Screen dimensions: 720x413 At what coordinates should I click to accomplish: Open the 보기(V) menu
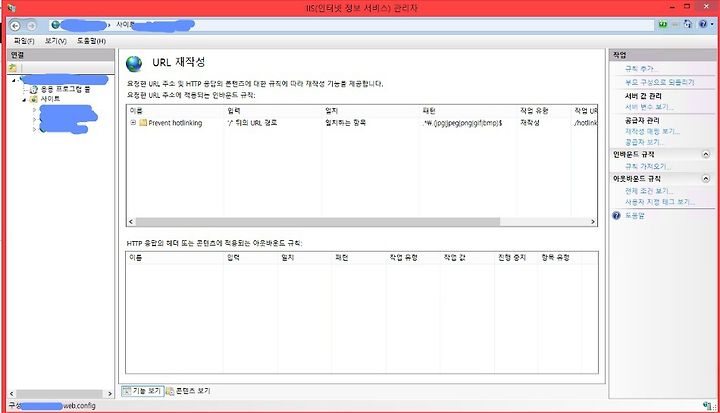click(x=56, y=41)
